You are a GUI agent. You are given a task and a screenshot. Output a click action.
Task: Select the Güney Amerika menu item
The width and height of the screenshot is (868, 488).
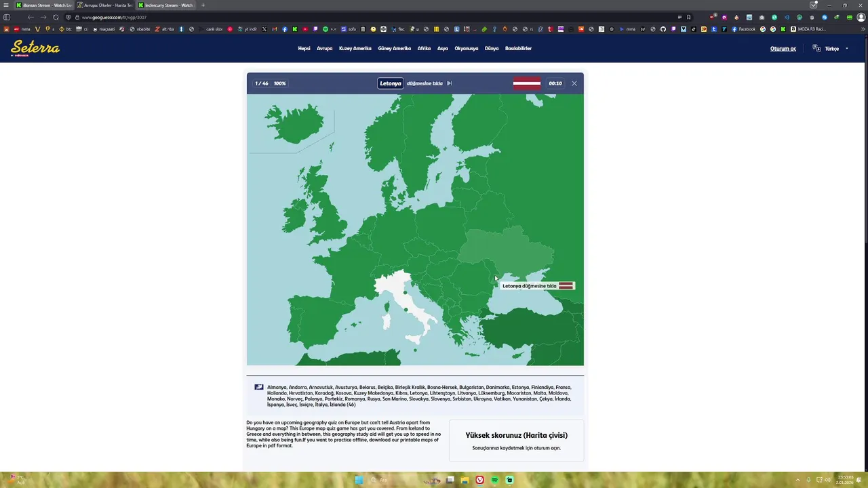coord(395,49)
